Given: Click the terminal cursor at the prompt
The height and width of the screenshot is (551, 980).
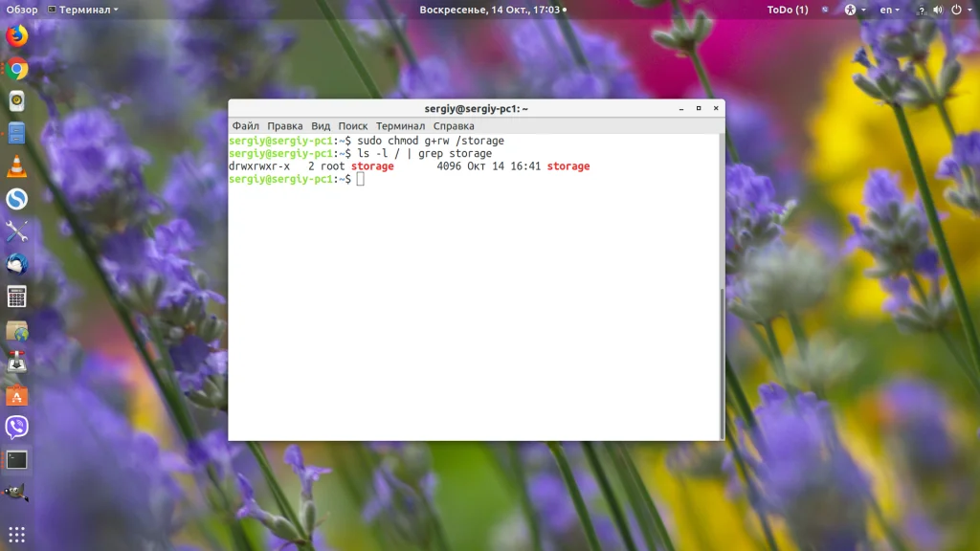Looking at the screenshot, I should pos(361,179).
